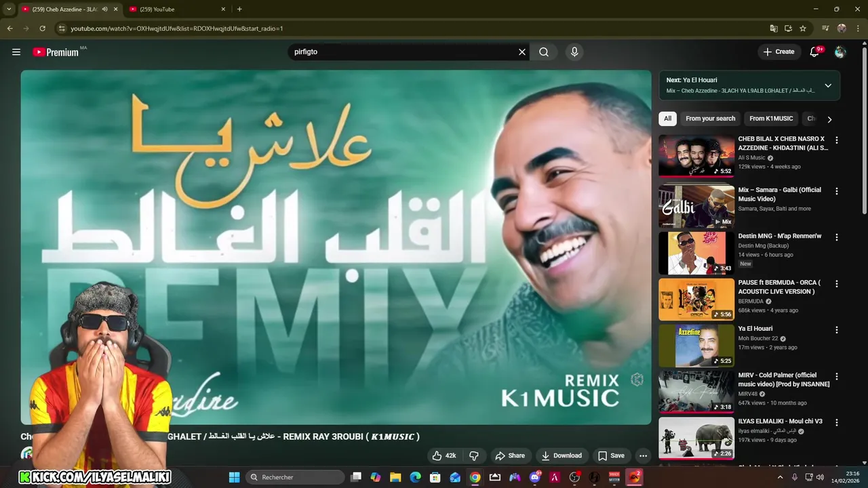Select the From K1MUSIC chip
Viewport: 868px width, 488px height.
point(771,119)
